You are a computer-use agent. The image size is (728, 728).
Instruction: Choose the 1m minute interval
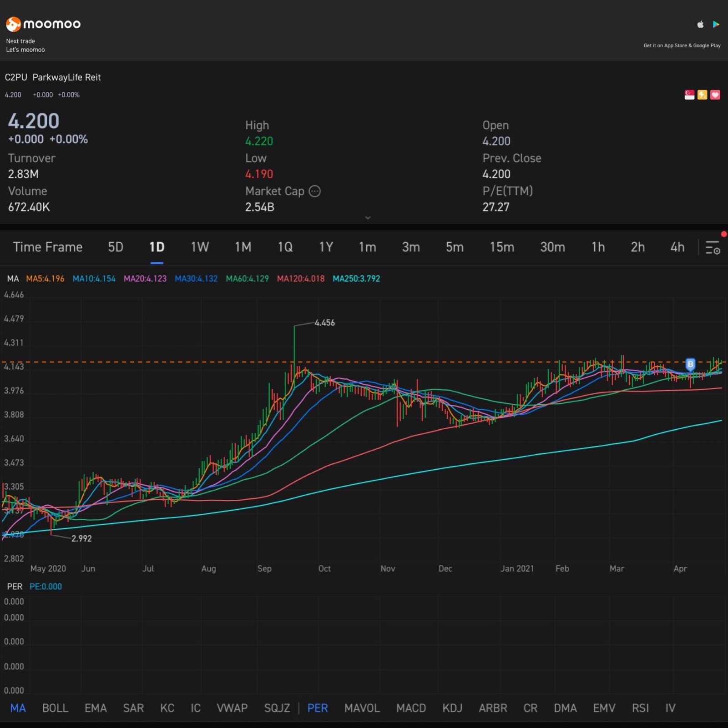[x=367, y=247]
